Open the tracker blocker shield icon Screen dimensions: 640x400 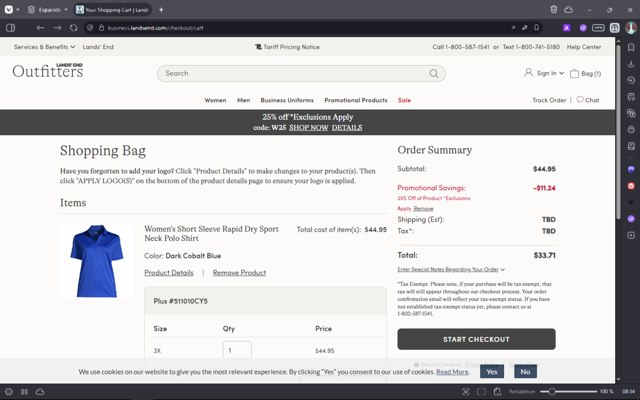(x=91, y=28)
